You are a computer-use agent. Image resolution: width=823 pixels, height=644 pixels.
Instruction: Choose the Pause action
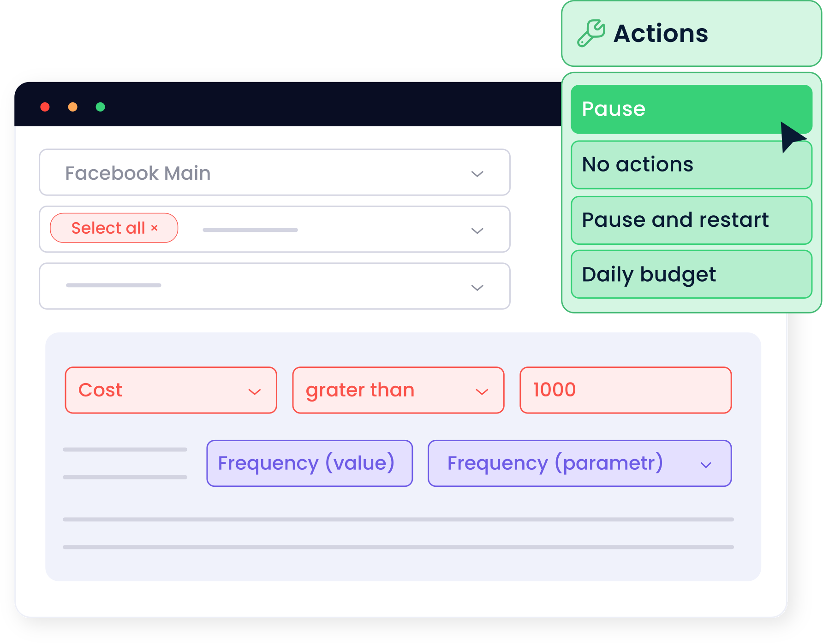tap(692, 109)
